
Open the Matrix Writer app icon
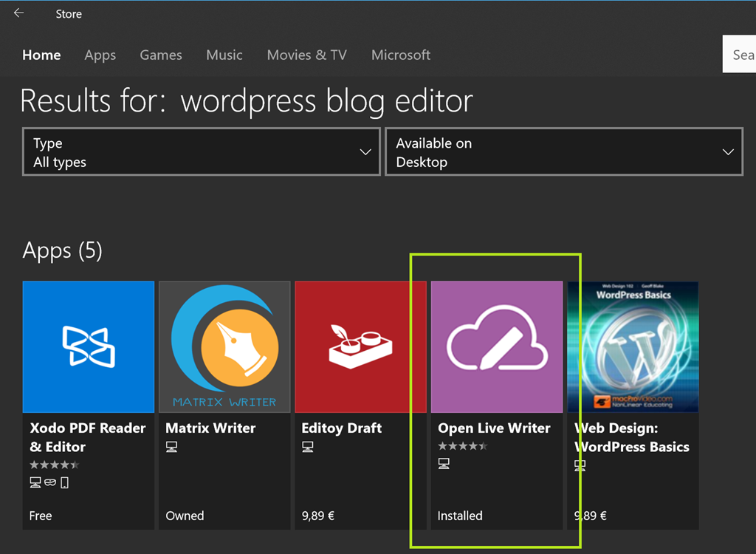[224, 346]
